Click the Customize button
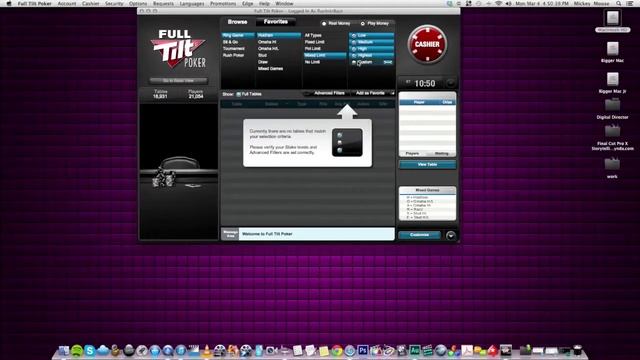Viewport: 640px width, 360px height. coord(419,235)
